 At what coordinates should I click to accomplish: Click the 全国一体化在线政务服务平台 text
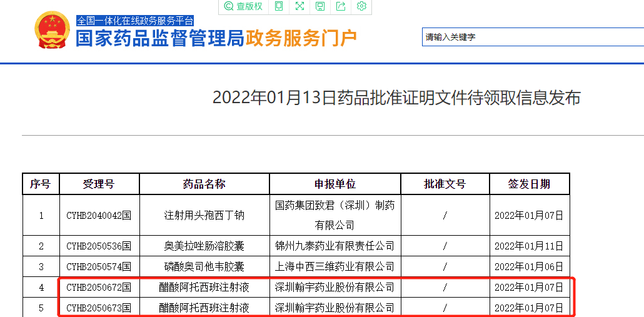[x=135, y=21]
